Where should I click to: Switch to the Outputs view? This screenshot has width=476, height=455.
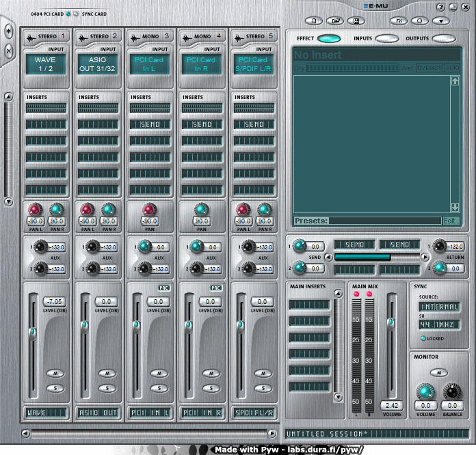click(445, 39)
